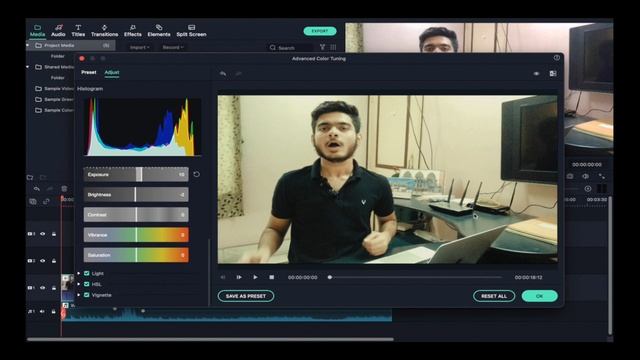
Task: Open the Transitions tab
Action: [x=104, y=31]
